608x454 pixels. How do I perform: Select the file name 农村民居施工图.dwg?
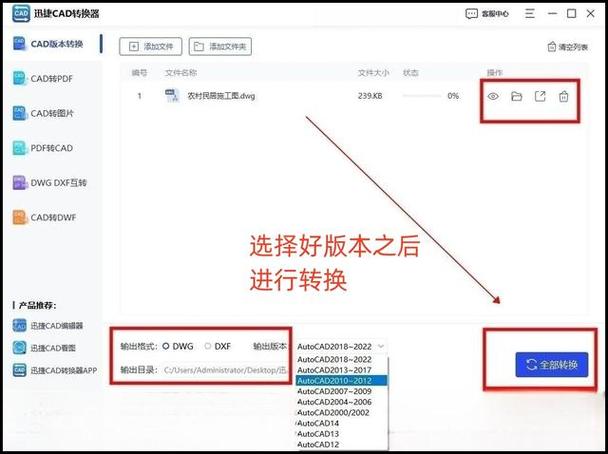coord(221,96)
